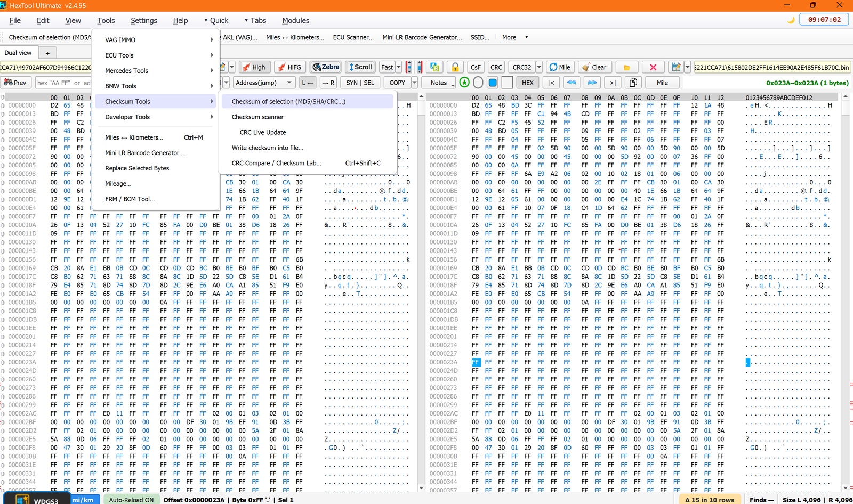Screen dimensions: 853x504
Task: Click the blue double-arrow forward icon
Action: [592, 83]
